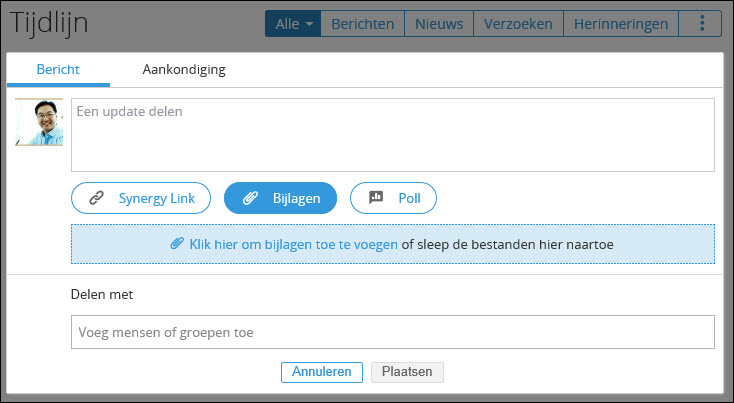
Task: Add a Poll to the message
Action: click(393, 198)
